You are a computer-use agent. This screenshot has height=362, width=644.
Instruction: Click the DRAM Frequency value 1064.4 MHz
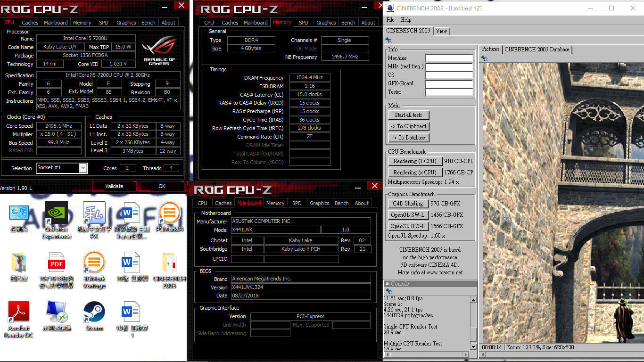[x=309, y=78]
